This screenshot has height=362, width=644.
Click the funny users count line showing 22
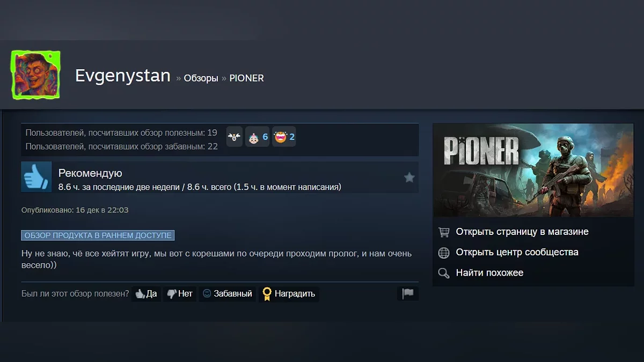pos(121,146)
